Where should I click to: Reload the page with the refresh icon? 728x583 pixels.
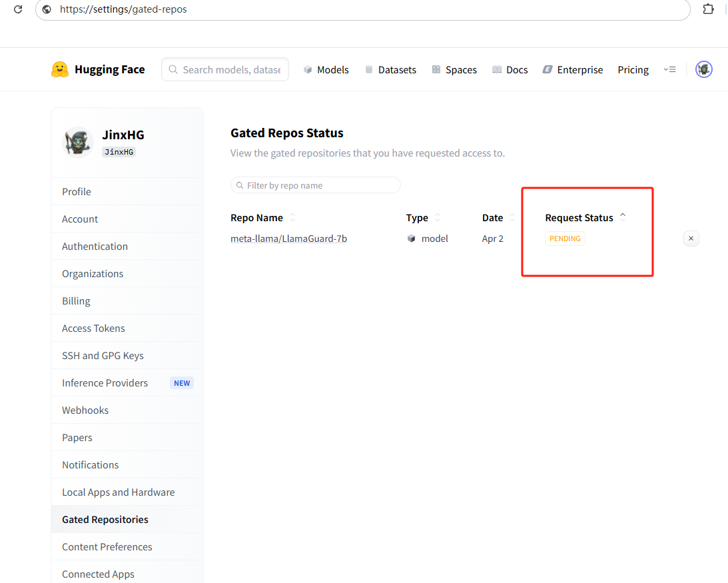pos(18,9)
